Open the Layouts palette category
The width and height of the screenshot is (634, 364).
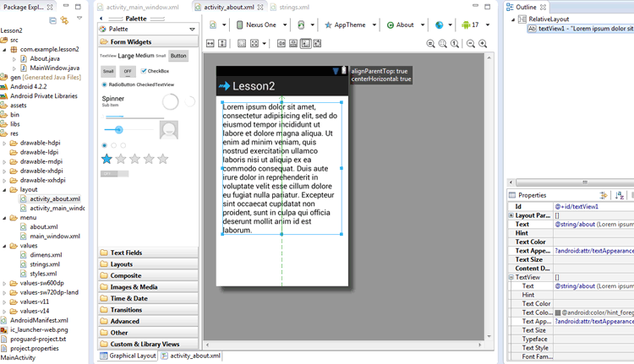coord(148,263)
